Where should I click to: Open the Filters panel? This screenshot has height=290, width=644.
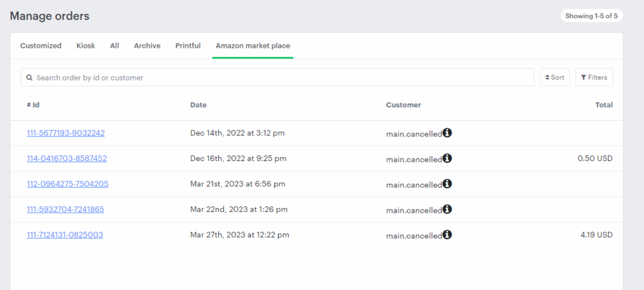click(594, 77)
